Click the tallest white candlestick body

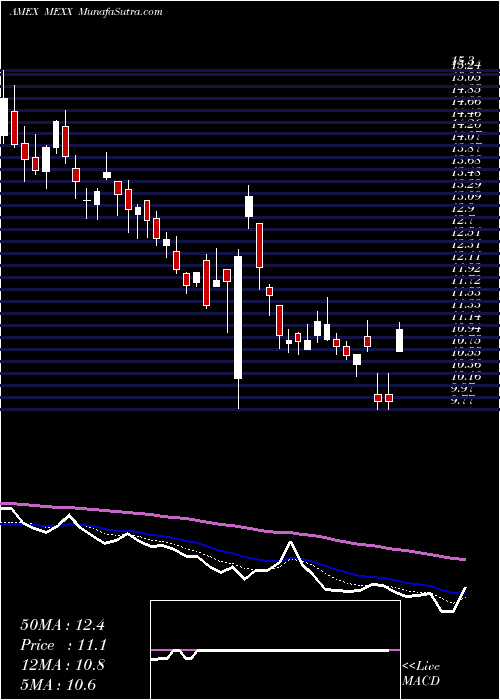point(238,317)
